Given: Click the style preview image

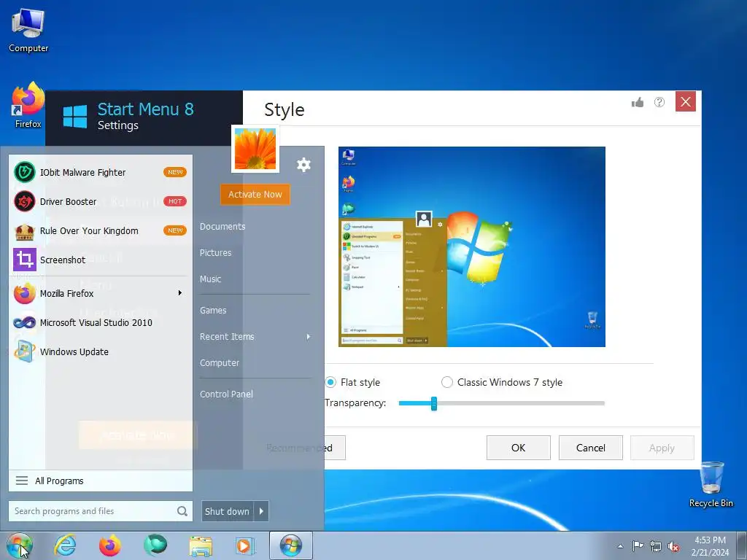Looking at the screenshot, I should point(472,246).
